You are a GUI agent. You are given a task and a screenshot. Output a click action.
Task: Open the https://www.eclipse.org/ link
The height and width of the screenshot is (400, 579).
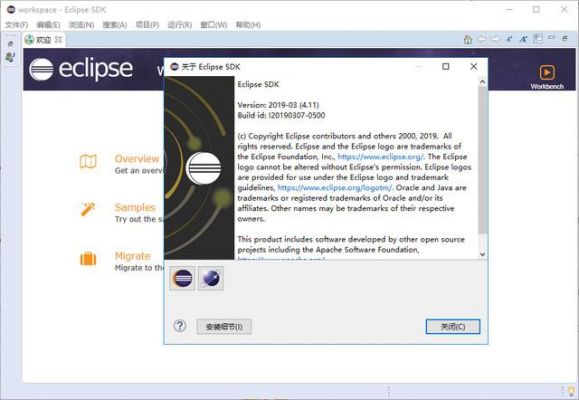tap(381, 157)
